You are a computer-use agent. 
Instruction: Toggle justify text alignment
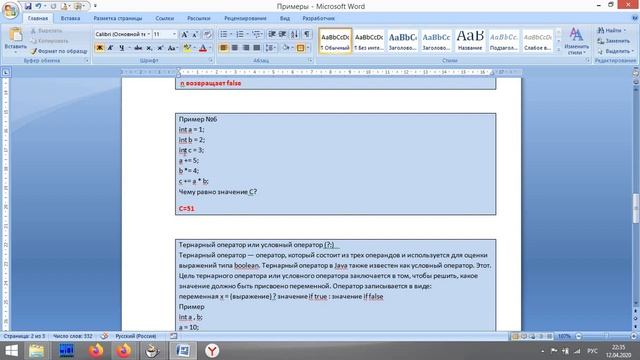pyautogui.click(x=256, y=48)
